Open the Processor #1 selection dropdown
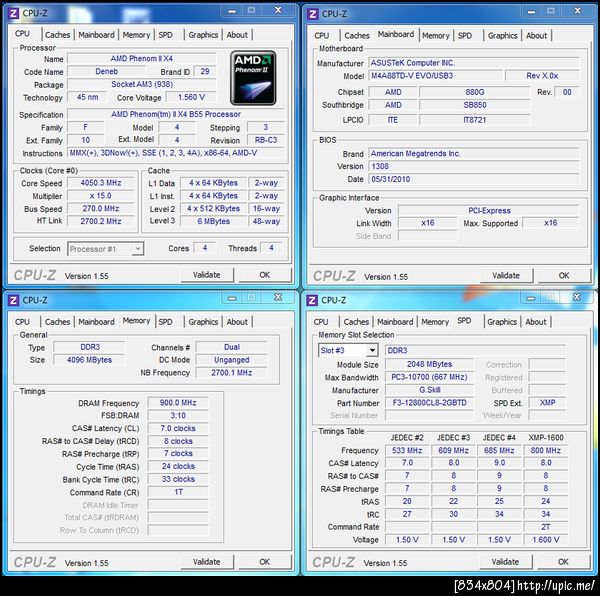The height and width of the screenshot is (596, 600). click(x=106, y=249)
